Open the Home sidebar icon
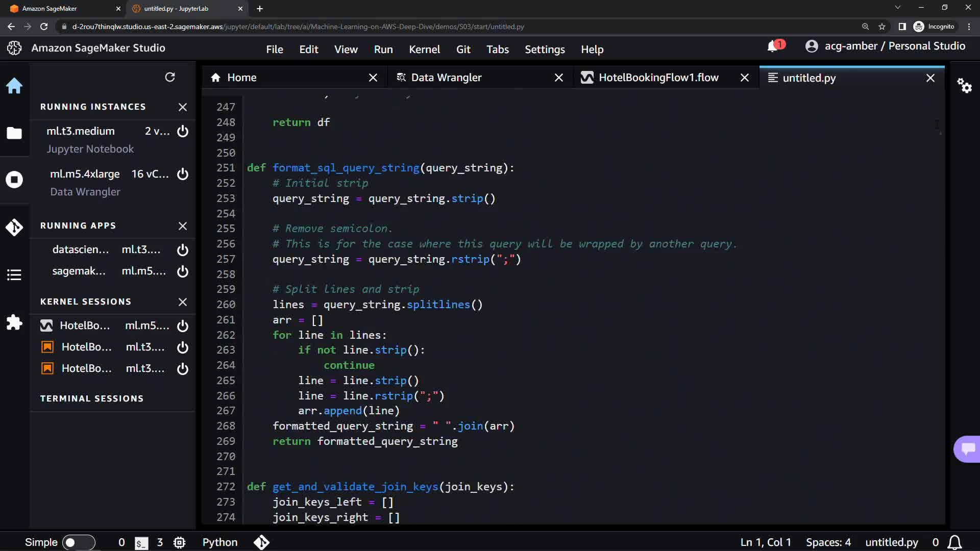This screenshot has width=980, height=551. (x=14, y=86)
